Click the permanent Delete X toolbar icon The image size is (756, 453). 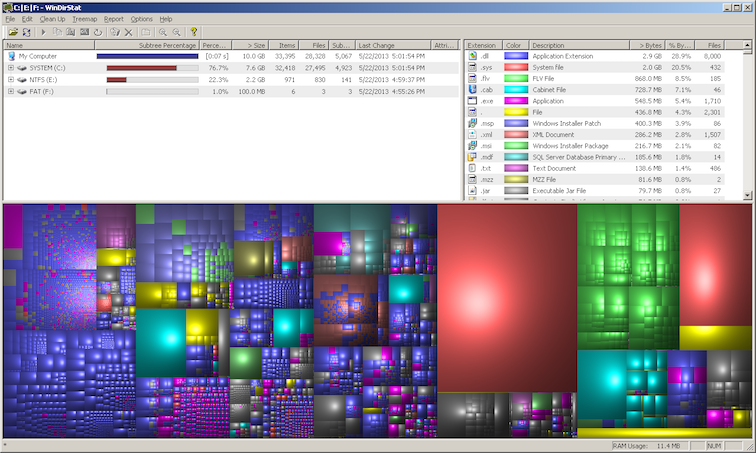point(128,32)
